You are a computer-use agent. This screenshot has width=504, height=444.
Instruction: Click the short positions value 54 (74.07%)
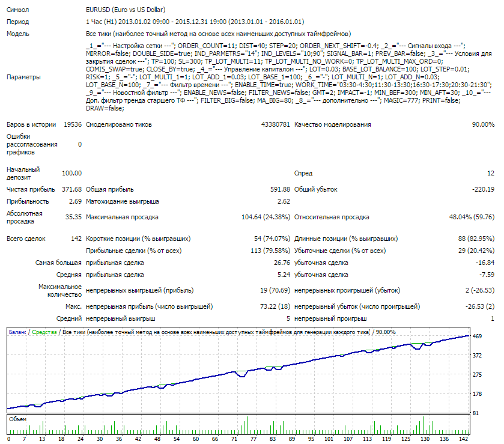(272, 239)
